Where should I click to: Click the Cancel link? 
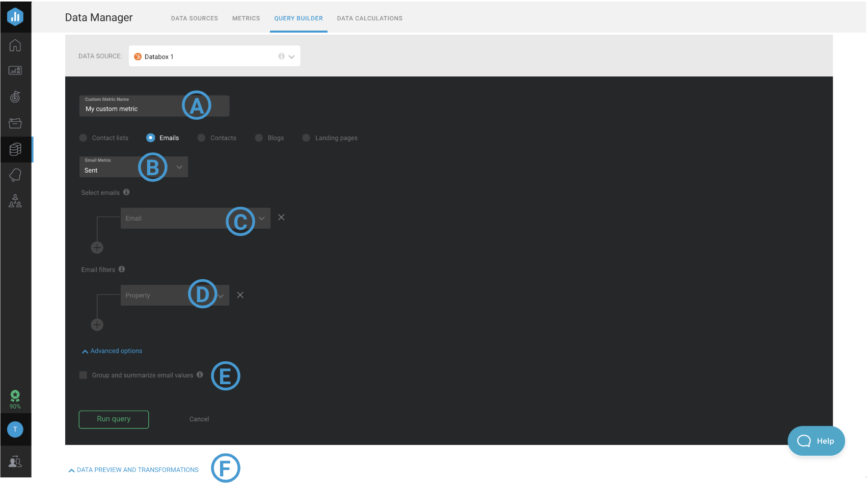199,419
